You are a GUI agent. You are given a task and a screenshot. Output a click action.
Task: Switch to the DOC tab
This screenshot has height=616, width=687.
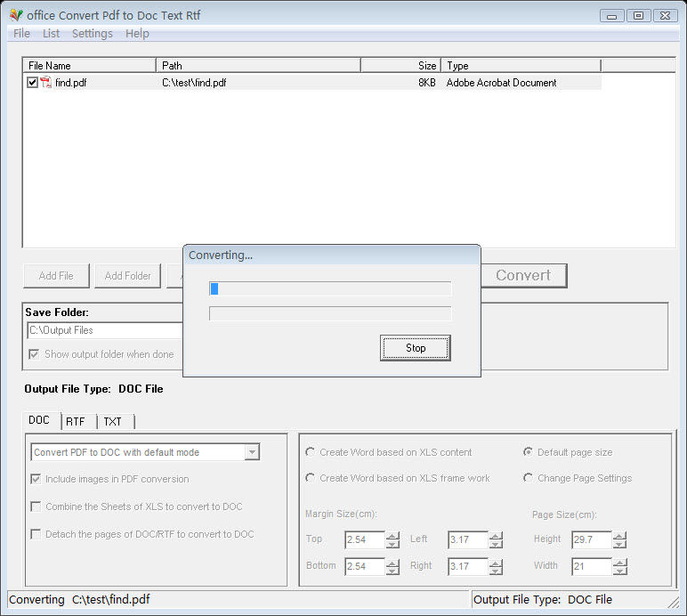point(39,420)
